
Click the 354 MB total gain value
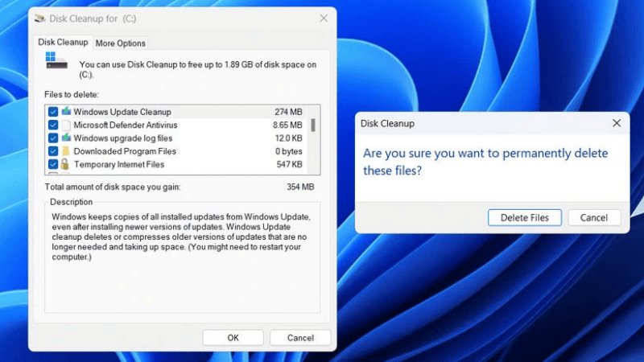click(x=300, y=187)
